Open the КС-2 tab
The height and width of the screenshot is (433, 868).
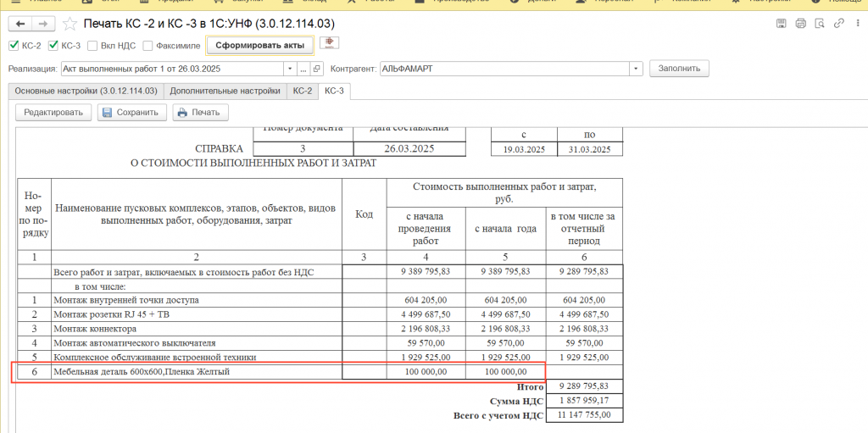tap(303, 91)
